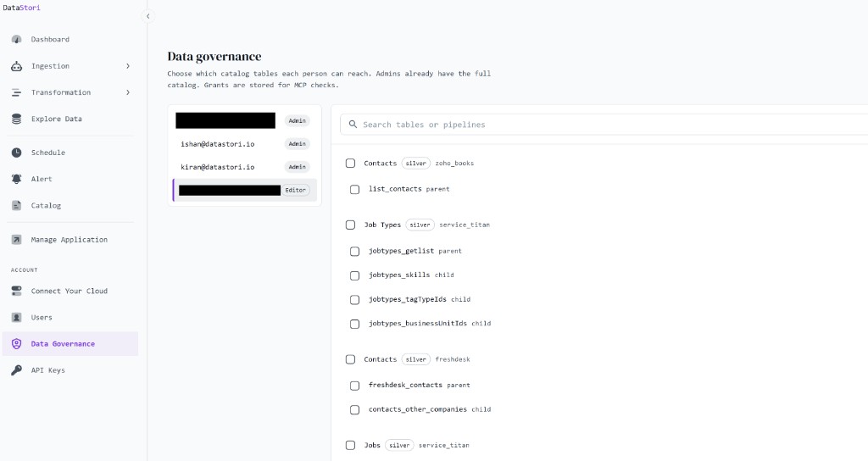The height and width of the screenshot is (461, 868).
Task: Select the Data Governance menu entry
Action: click(70, 344)
